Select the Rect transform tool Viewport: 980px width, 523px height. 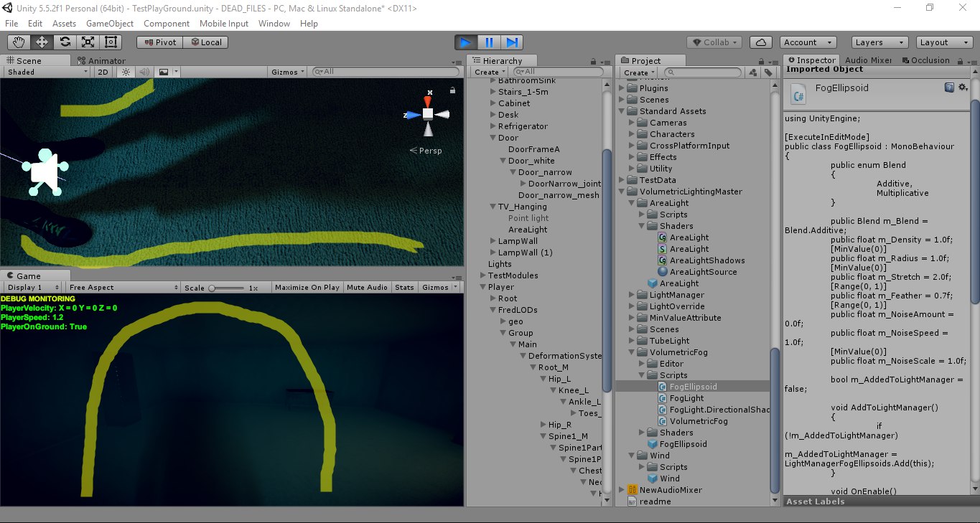tap(111, 42)
